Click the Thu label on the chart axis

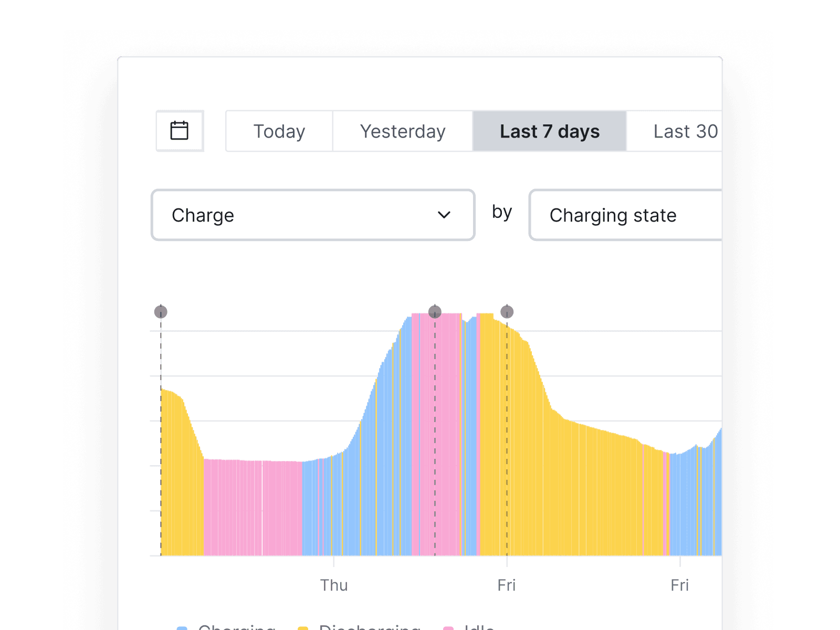click(334, 585)
